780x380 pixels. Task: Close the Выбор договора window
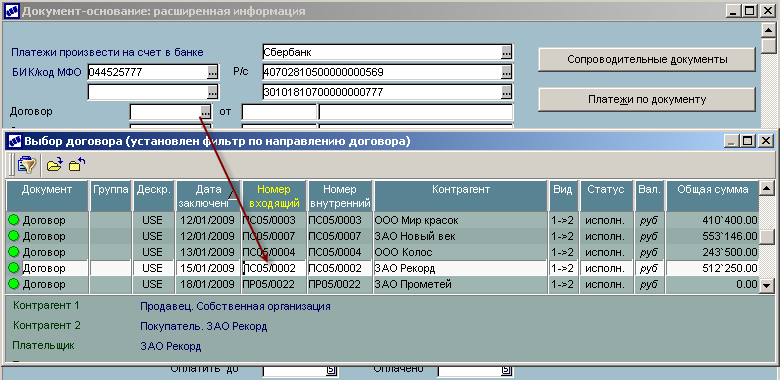tap(765, 141)
